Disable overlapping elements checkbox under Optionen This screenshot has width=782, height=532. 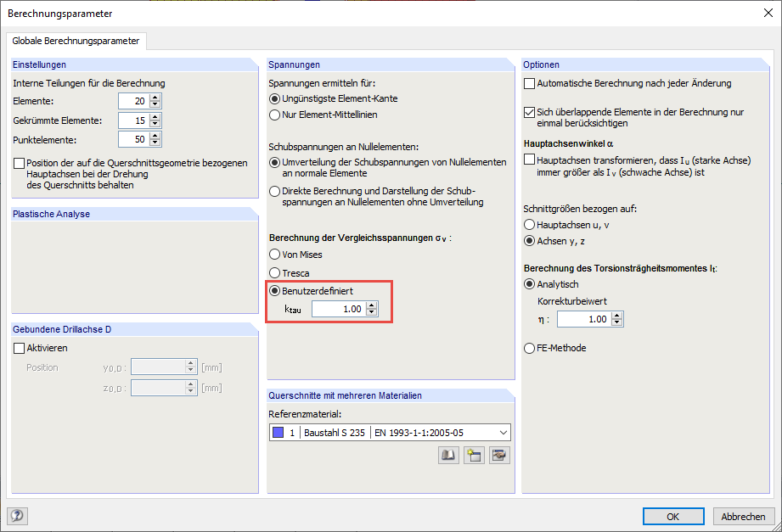point(528,111)
